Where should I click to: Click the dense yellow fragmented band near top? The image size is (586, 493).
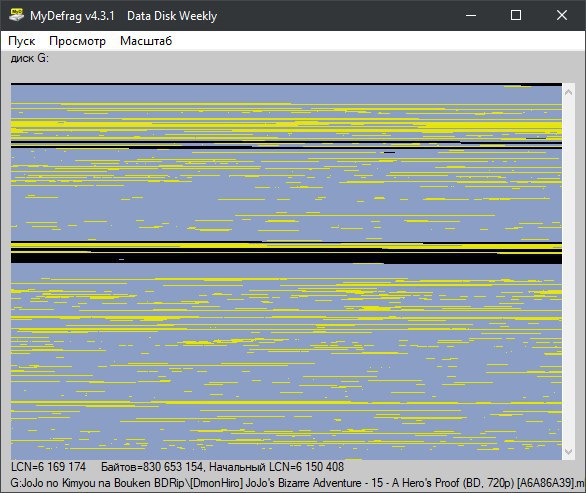pos(286,126)
